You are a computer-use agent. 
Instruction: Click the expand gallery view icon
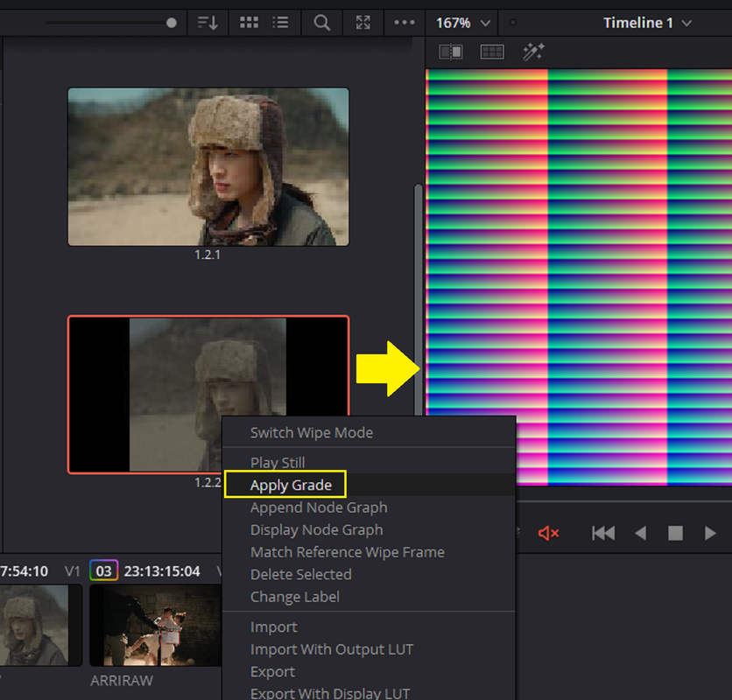point(362,23)
